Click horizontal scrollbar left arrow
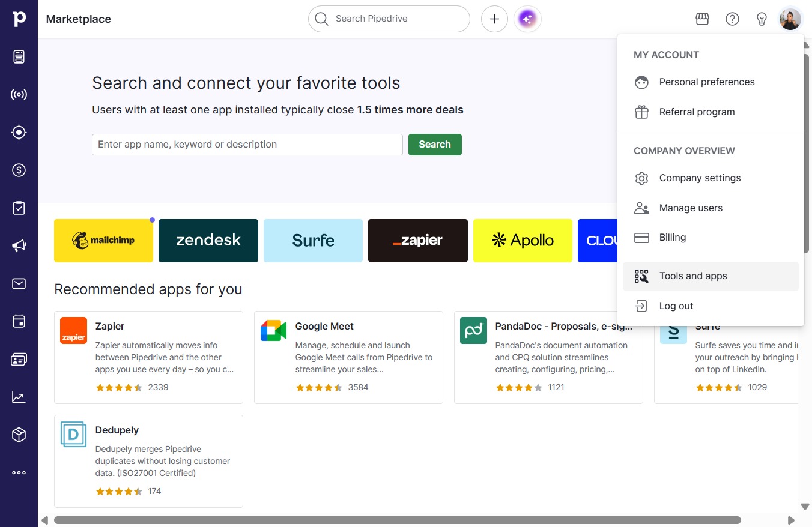 [x=44, y=520]
